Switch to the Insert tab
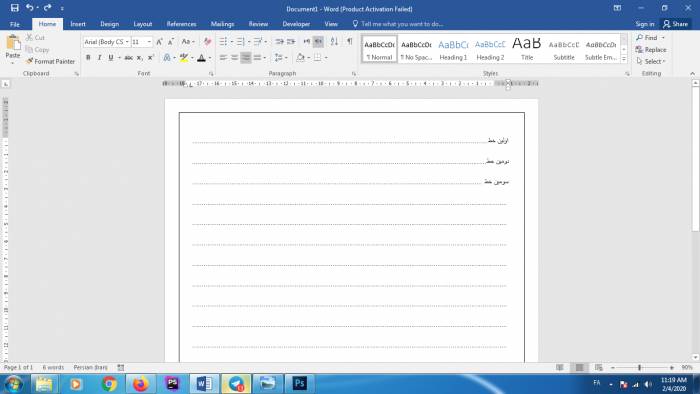The height and width of the screenshot is (394, 700). click(x=78, y=24)
